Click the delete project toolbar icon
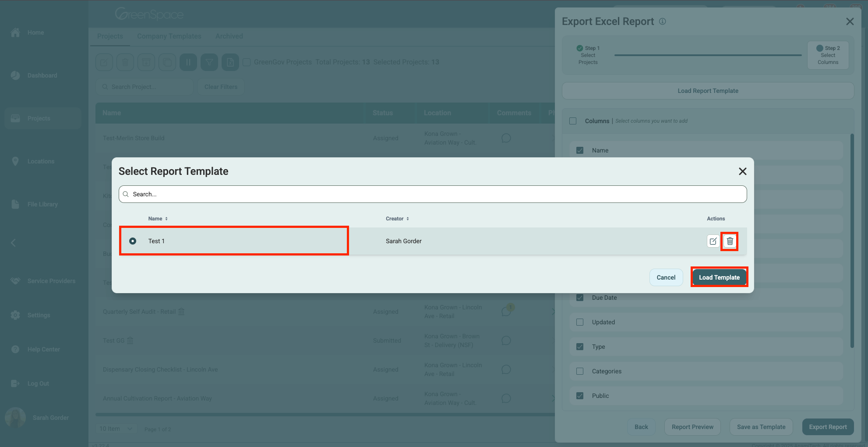This screenshot has width=868, height=447. pos(125,62)
